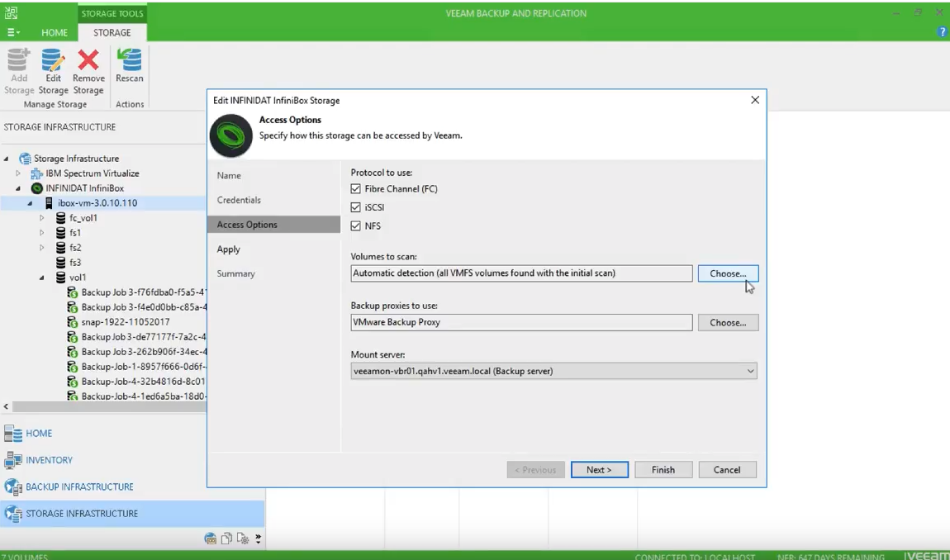Viewport: 950px width, 560px height.
Task: Expand the fs1 volume
Action: pos(42,233)
